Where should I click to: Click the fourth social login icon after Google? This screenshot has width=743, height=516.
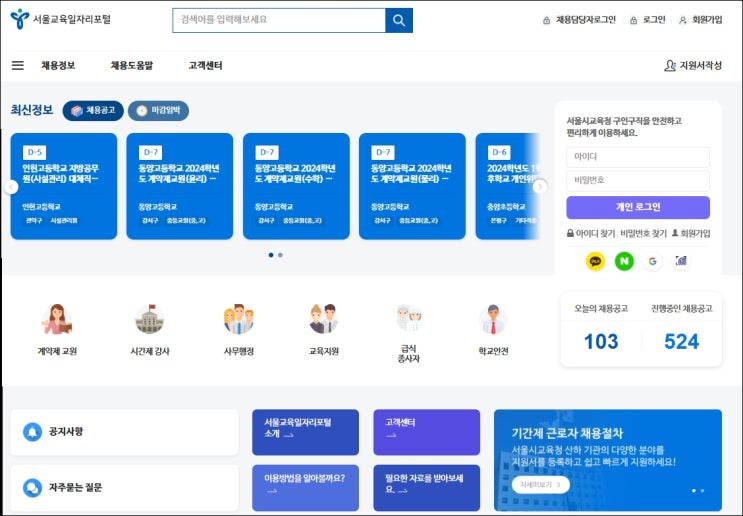(x=681, y=261)
